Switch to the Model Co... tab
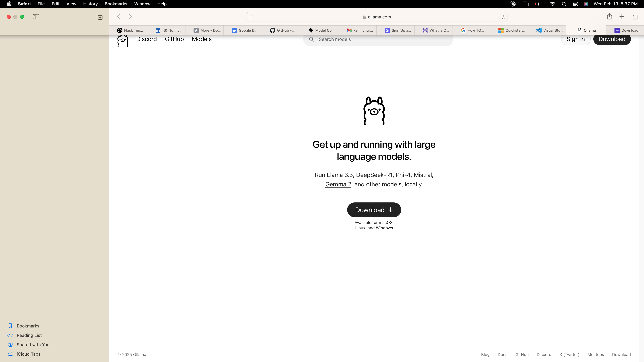The image size is (644, 362). pyautogui.click(x=319, y=30)
